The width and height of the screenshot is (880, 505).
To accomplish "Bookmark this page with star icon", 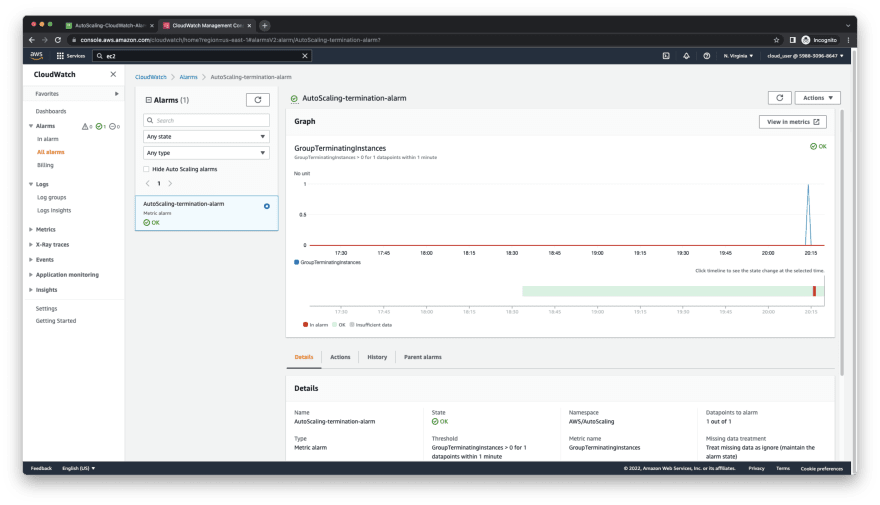I will [x=776, y=40].
